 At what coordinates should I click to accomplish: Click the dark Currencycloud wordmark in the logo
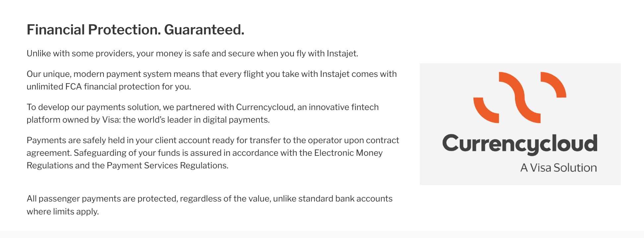tap(520, 144)
